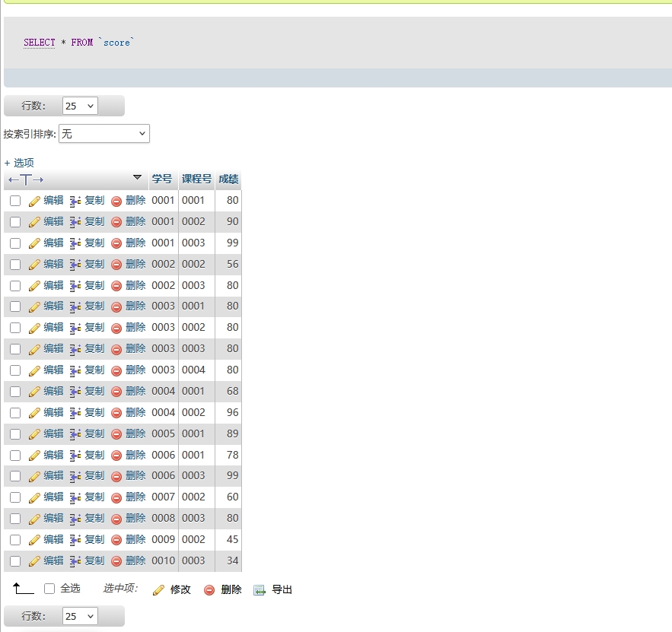
Task: Expand the + 选项 options link
Action: coord(19,163)
